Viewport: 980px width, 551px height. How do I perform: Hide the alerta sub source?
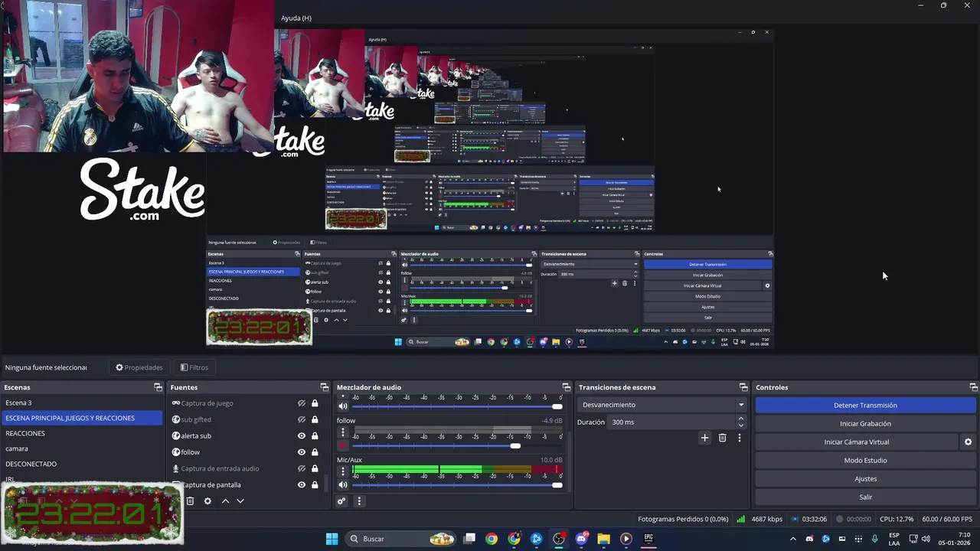(x=302, y=435)
